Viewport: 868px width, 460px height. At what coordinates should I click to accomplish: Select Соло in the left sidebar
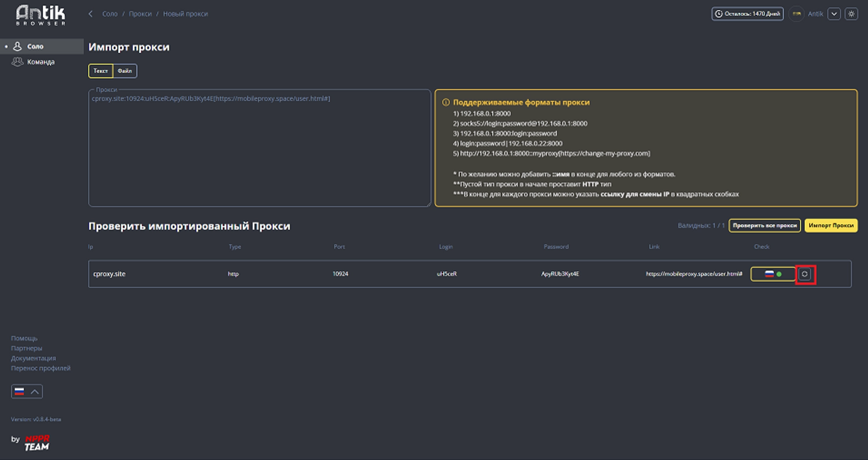[35, 46]
